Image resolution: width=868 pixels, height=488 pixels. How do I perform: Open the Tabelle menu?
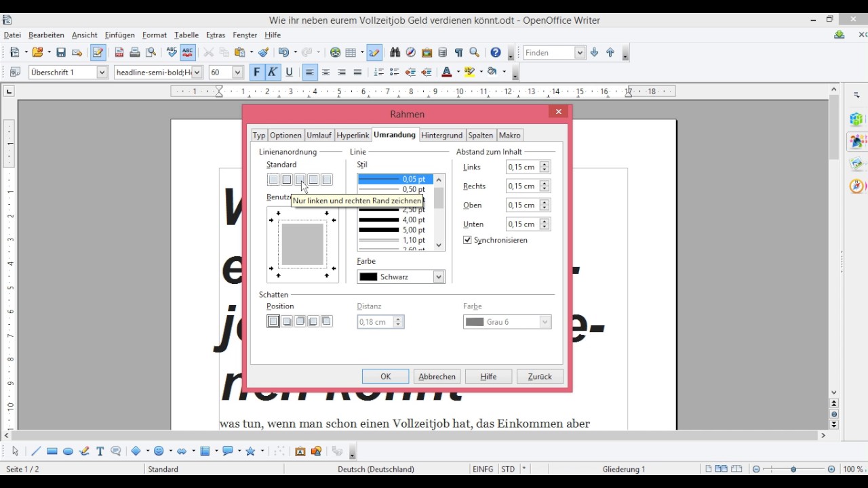pyautogui.click(x=186, y=35)
